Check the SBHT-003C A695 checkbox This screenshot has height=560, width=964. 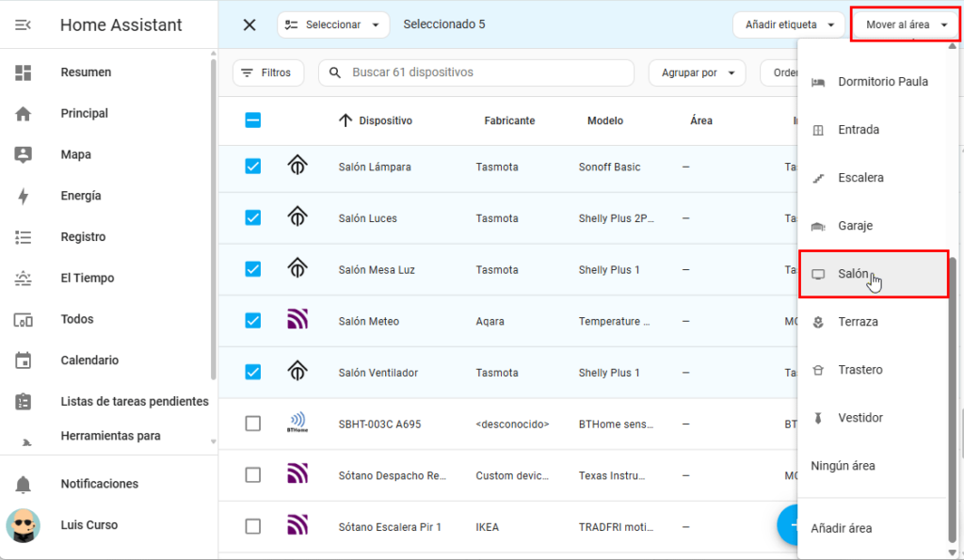pos(252,424)
